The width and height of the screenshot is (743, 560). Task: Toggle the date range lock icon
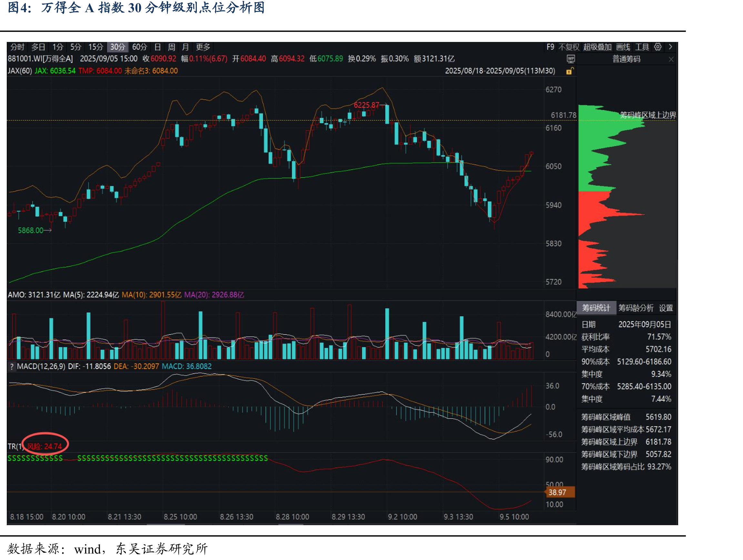click(x=570, y=71)
